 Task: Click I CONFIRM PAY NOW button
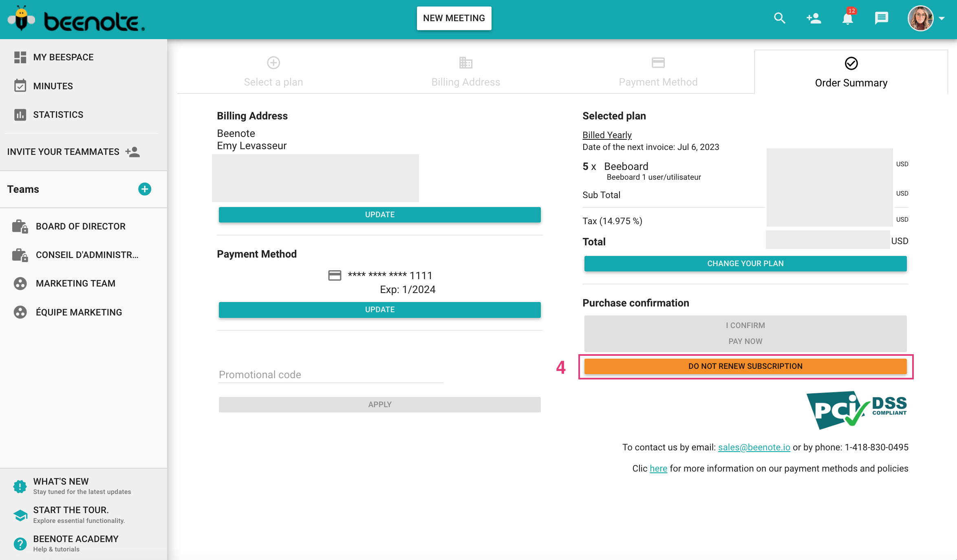(x=745, y=333)
